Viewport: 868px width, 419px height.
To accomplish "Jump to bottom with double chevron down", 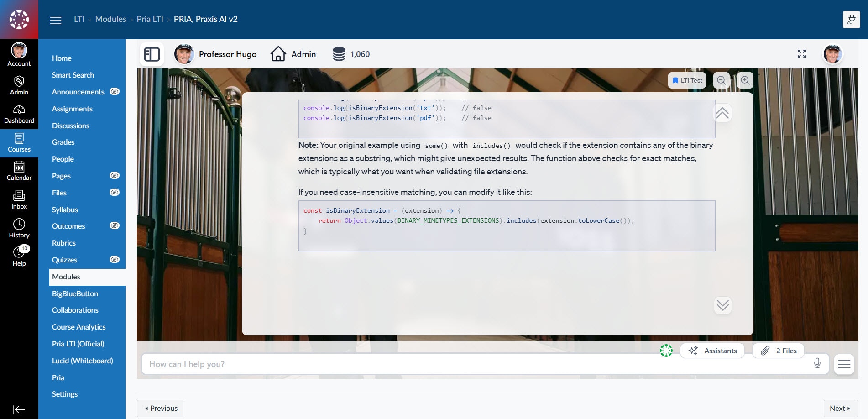I will [x=723, y=305].
